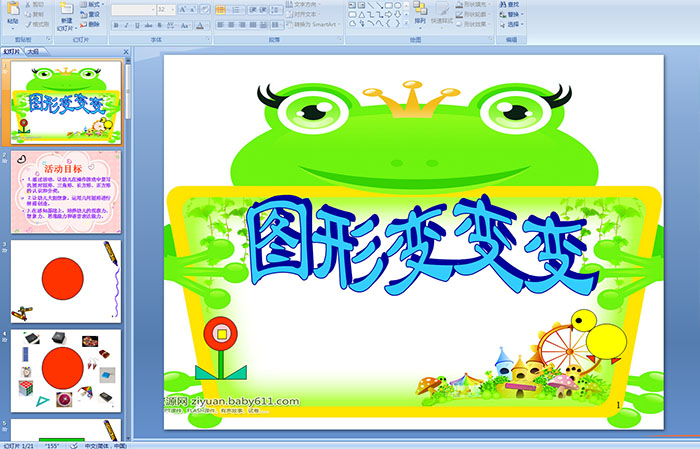Image resolution: width=700 pixels, height=449 pixels.
Task: Toggle Italic formatting
Action: tap(126, 25)
